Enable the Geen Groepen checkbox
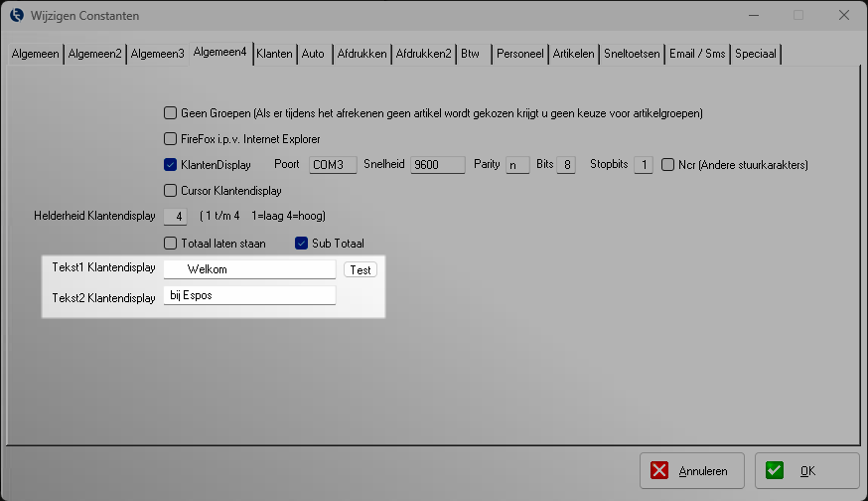The image size is (868, 501). [x=170, y=113]
